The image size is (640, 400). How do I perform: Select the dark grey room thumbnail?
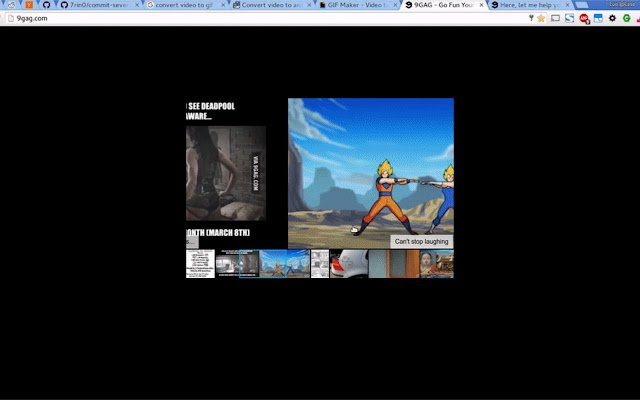pyautogui.click(x=237, y=264)
